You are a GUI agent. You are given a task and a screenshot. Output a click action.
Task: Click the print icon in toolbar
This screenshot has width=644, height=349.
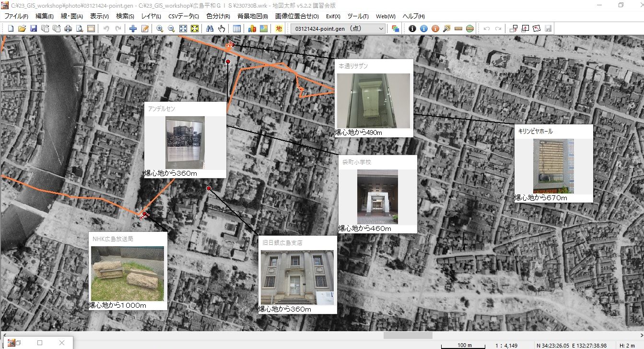click(68, 29)
